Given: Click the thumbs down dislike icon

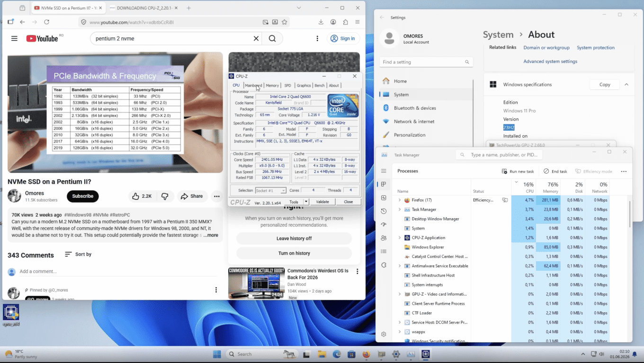Looking at the screenshot, I should point(165,196).
